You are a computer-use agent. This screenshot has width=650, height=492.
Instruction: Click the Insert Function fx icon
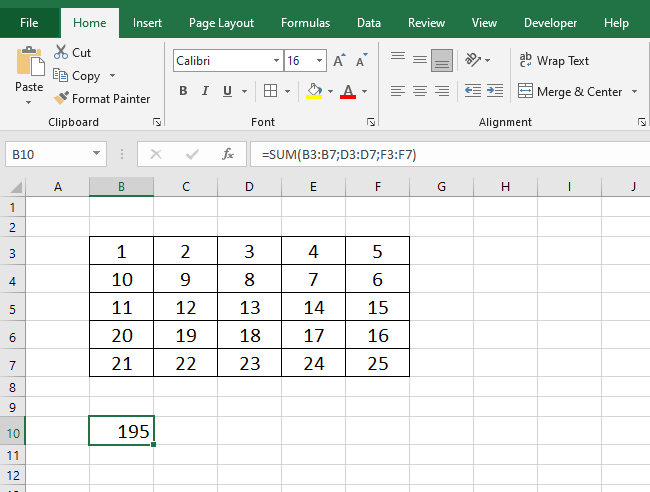pos(228,154)
